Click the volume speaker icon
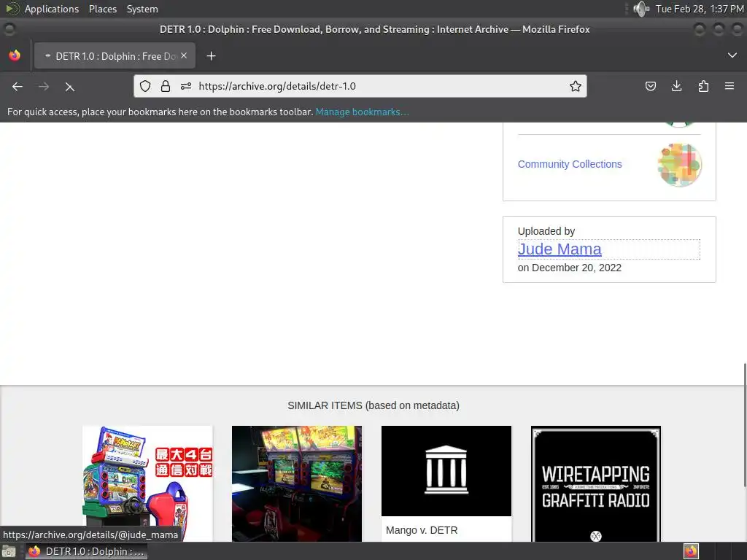Viewport: 747px width, 560px height. coord(641,9)
